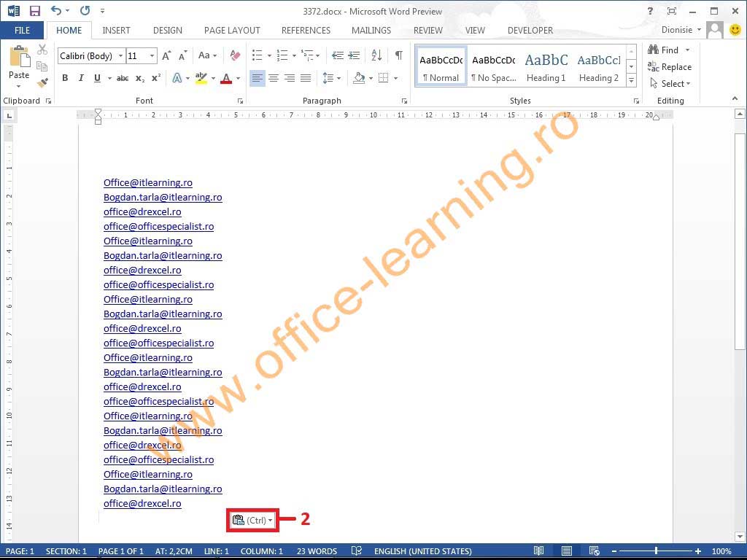Expand the Styles gallery More arrow
Screen dimensions: 747x560
click(x=631, y=81)
